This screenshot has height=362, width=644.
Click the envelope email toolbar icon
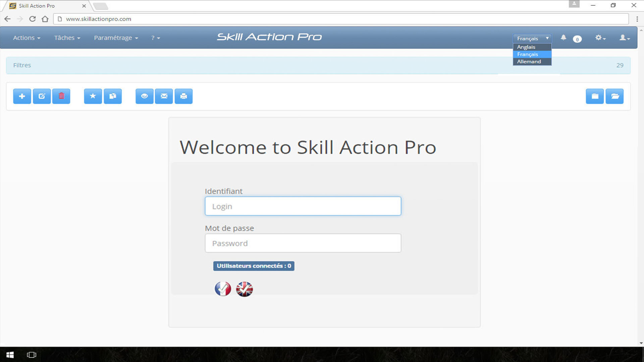[x=164, y=96]
